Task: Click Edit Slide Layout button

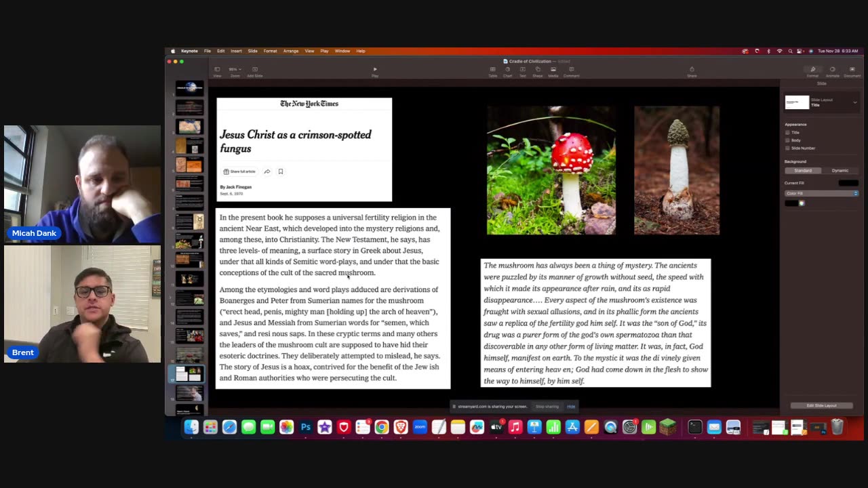Action: click(x=821, y=405)
